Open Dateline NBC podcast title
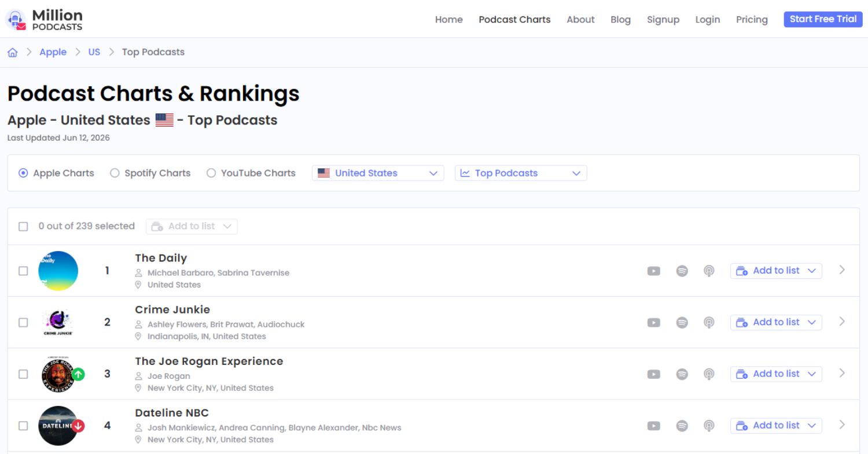 pos(172,413)
